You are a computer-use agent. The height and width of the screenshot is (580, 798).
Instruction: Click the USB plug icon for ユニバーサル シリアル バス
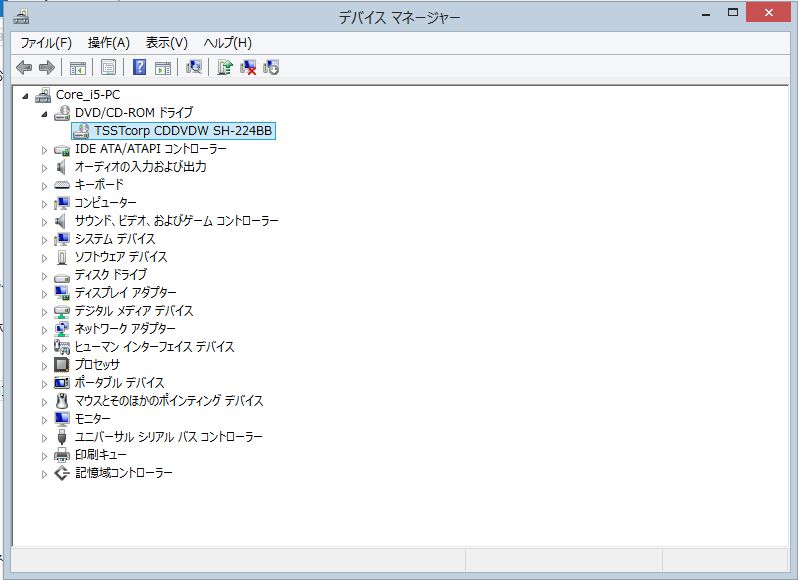tap(62, 437)
